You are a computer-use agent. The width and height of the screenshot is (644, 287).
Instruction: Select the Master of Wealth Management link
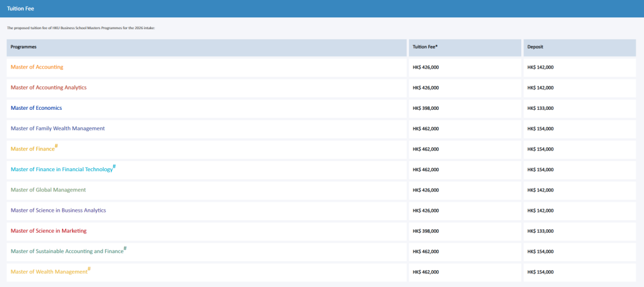tap(49, 272)
